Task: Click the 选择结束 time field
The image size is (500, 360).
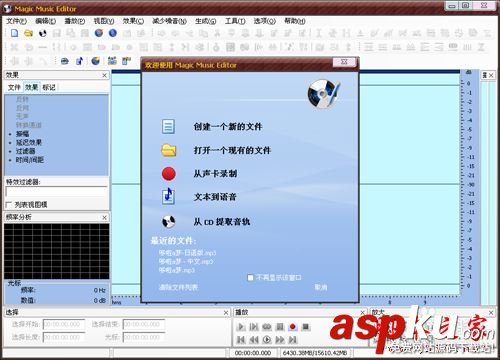Action: (144, 324)
